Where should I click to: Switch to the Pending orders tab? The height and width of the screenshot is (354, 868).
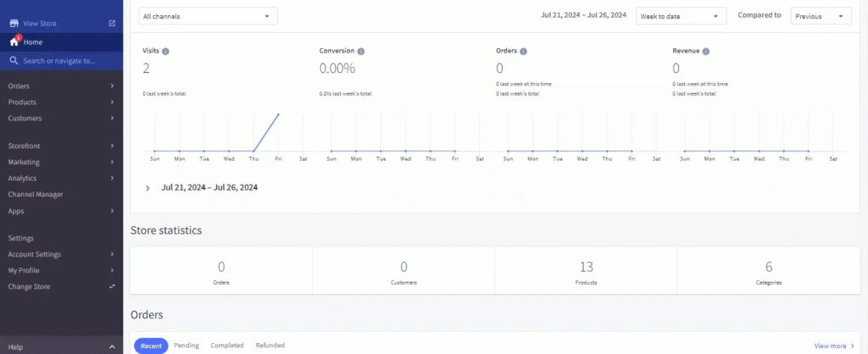click(x=186, y=346)
